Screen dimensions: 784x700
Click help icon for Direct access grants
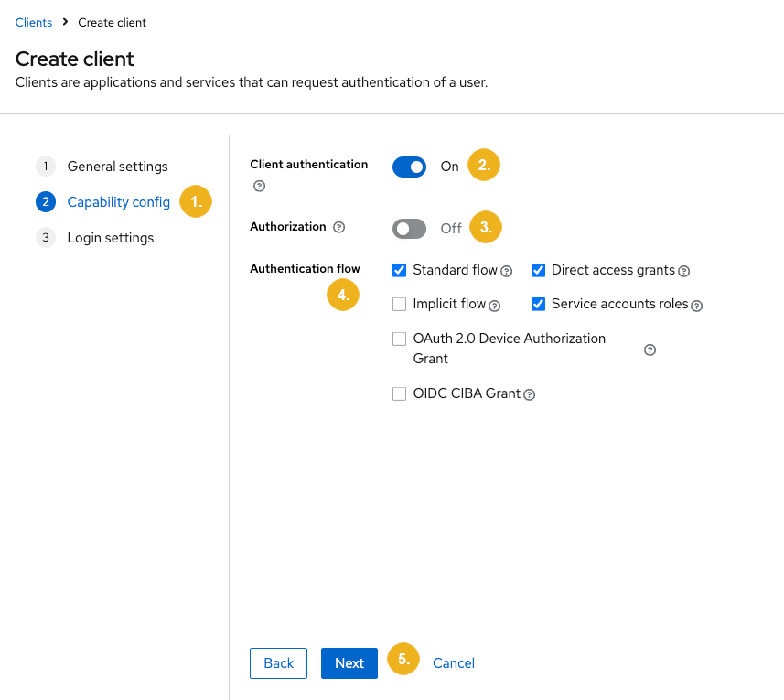point(684,271)
